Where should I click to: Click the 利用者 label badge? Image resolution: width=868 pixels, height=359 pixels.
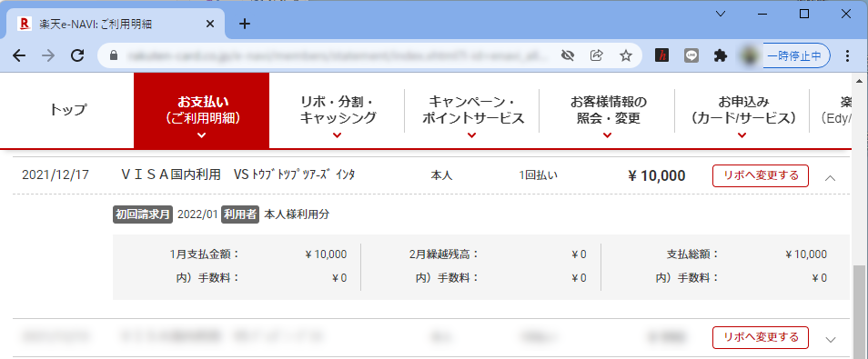coord(240,214)
